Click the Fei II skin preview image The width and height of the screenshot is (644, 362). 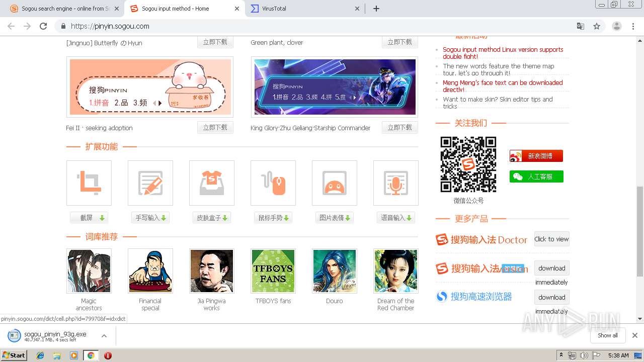[150, 87]
